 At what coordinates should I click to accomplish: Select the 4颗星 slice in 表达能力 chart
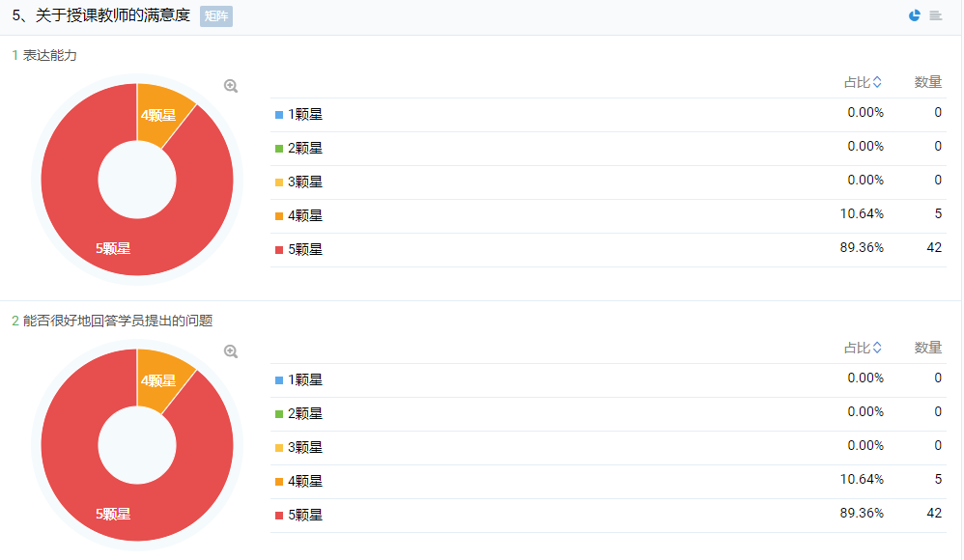point(157,115)
